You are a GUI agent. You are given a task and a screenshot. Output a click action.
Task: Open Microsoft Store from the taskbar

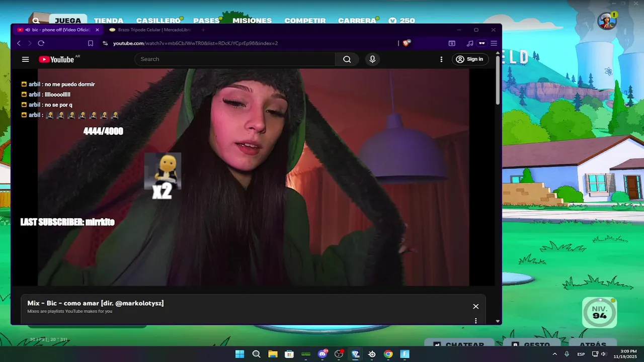(x=289, y=354)
